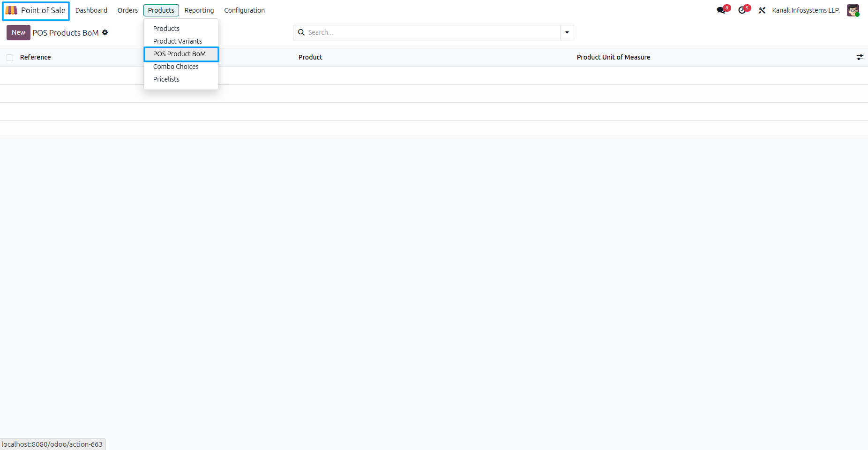868x450 pixels.
Task: Click the debug tools wrench icon
Action: pos(762,10)
